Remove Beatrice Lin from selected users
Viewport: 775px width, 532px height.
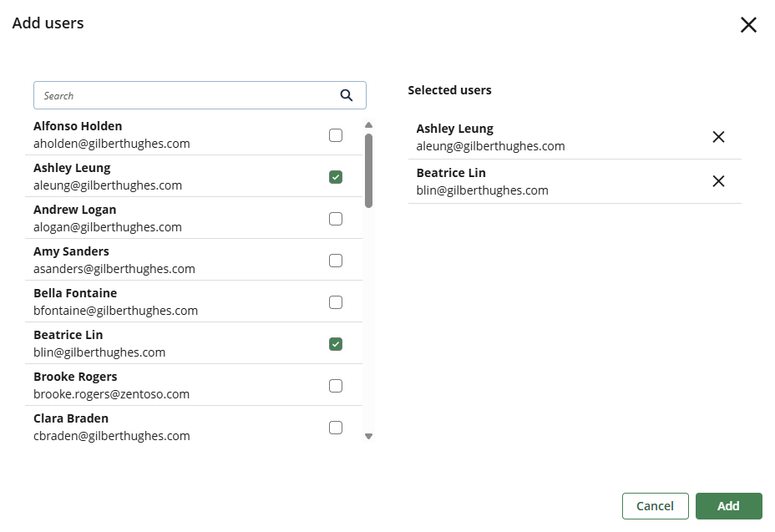click(x=718, y=180)
